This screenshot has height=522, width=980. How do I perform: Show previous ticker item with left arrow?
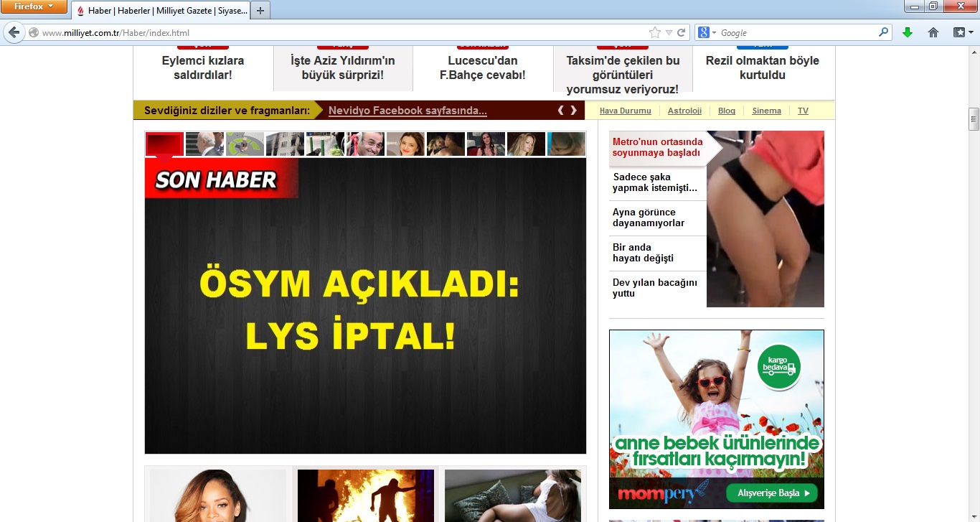(561, 111)
